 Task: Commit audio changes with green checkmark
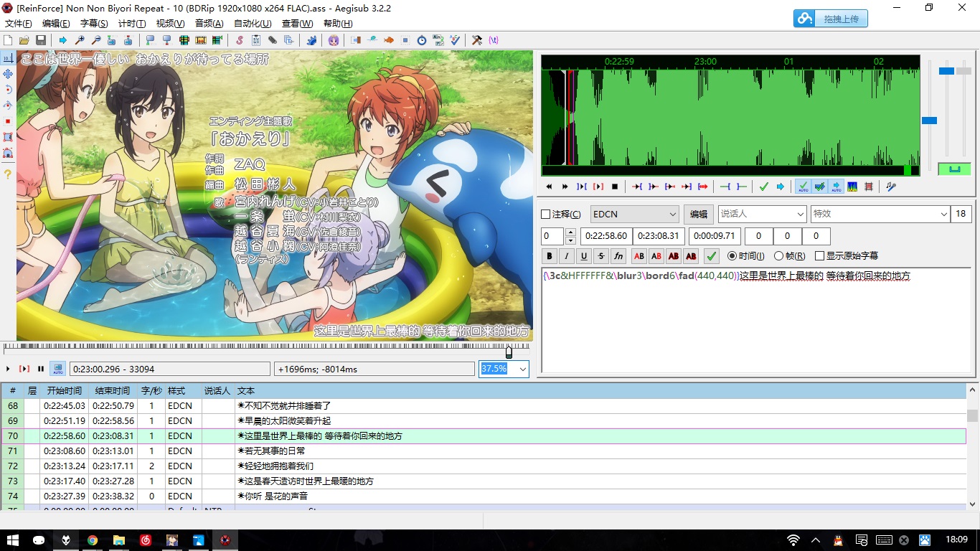[x=763, y=187]
